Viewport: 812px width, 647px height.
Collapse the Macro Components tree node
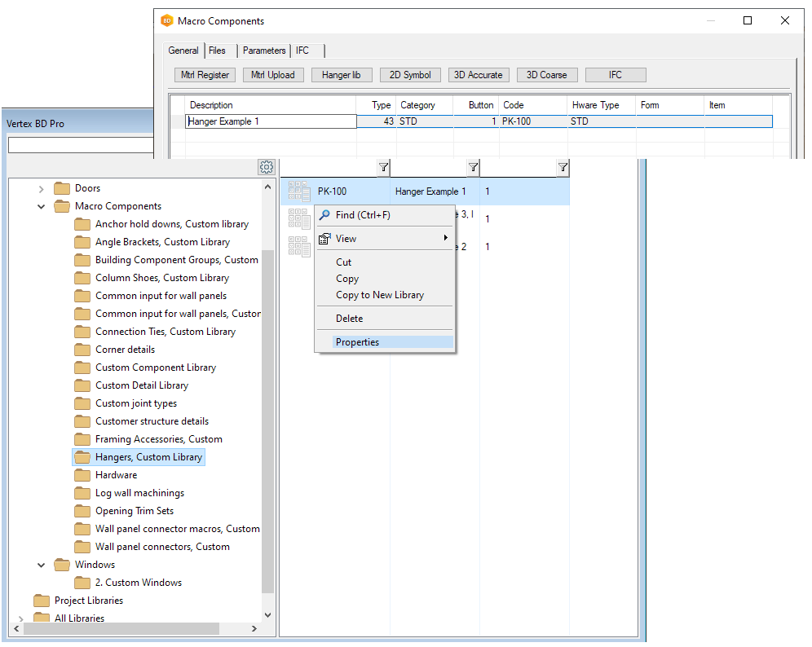[x=42, y=206]
